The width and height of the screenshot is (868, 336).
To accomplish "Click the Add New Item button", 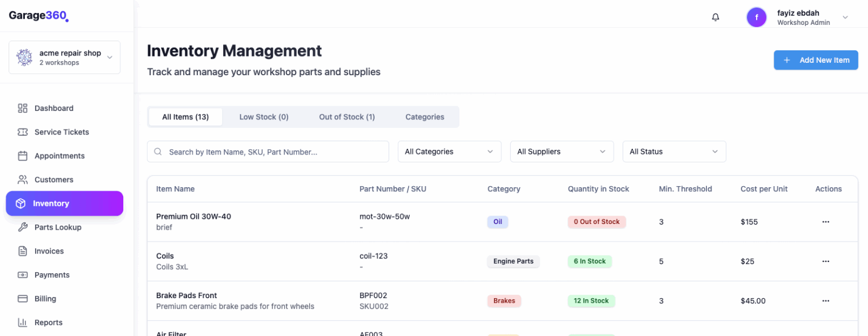I will pyautogui.click(x=815, y=60).
